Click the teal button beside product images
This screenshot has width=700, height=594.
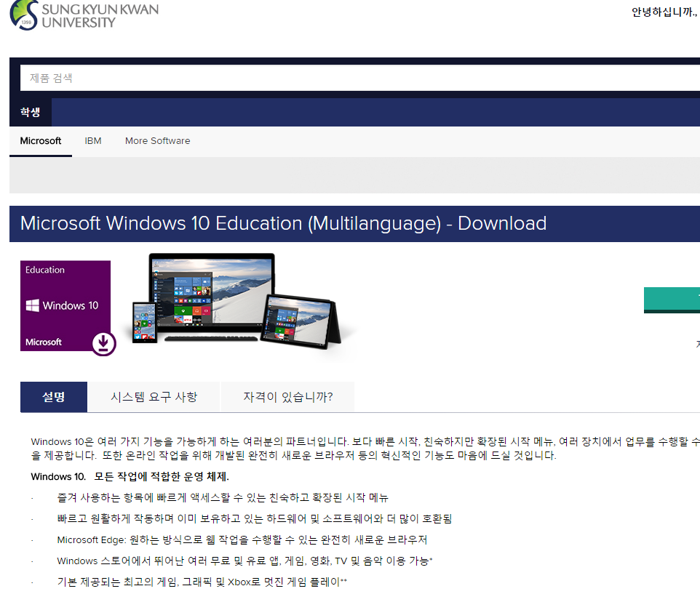(x=672, y=300)
